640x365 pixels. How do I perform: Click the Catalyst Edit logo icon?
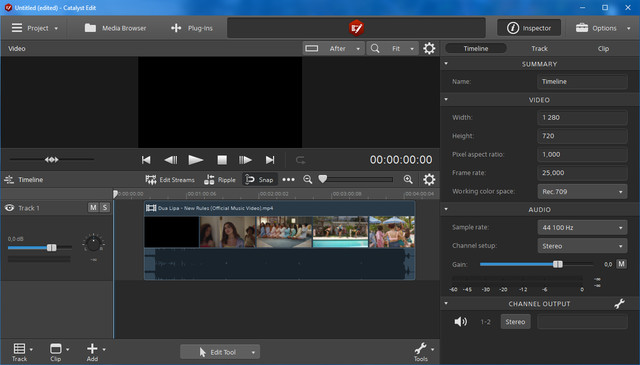coord(356,28)
